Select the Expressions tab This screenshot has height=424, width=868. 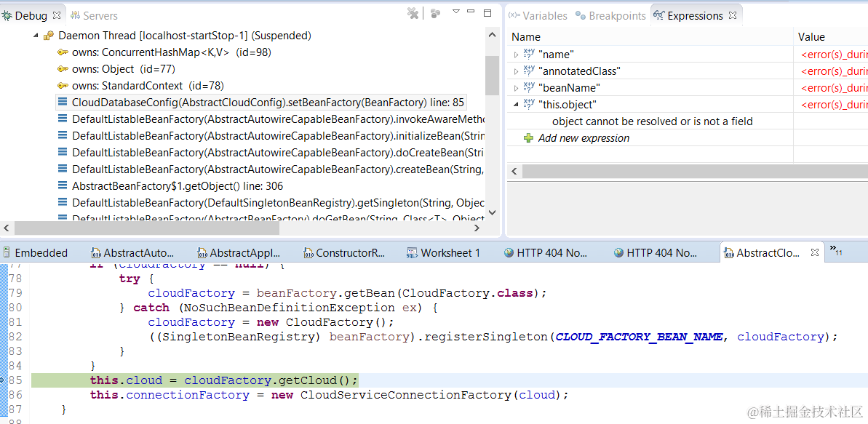pos(696,16)
